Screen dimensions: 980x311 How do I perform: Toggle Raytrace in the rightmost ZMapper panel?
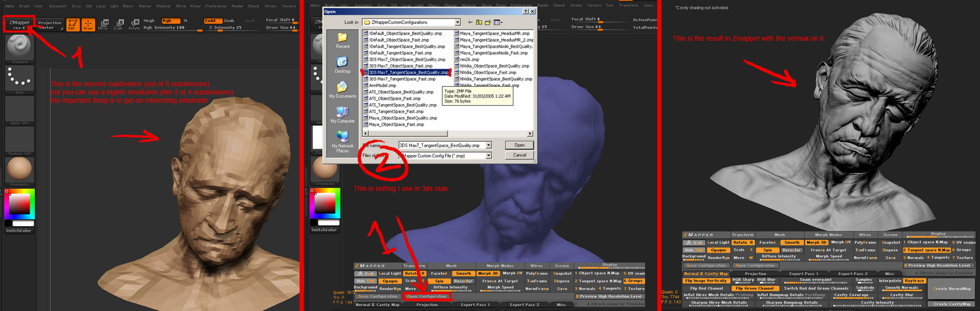(914, 280)
